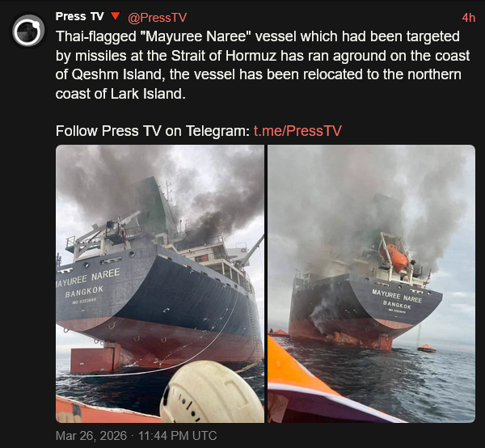Click the MAYUREE NAREE name on right hull

click(x=397, y=296)
